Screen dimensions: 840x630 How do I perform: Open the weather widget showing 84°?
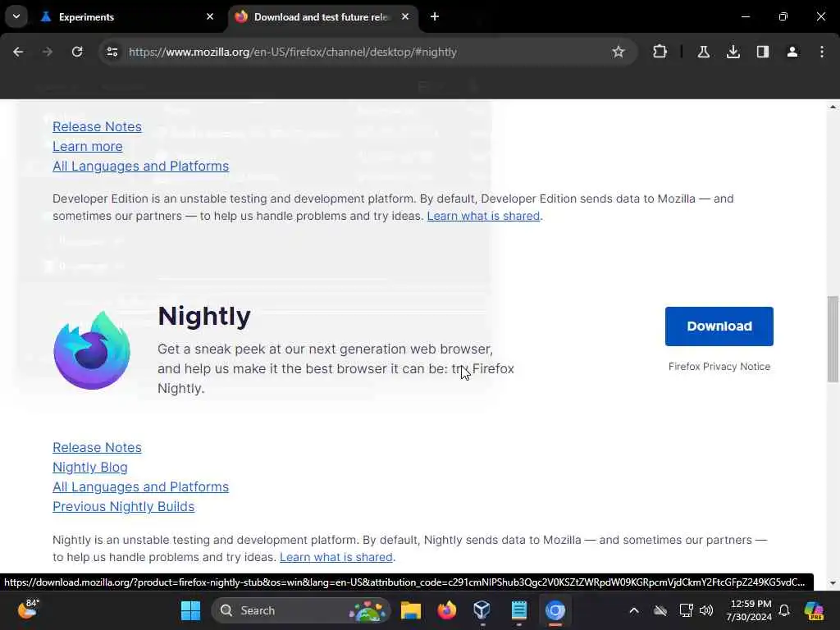[28, 609]
